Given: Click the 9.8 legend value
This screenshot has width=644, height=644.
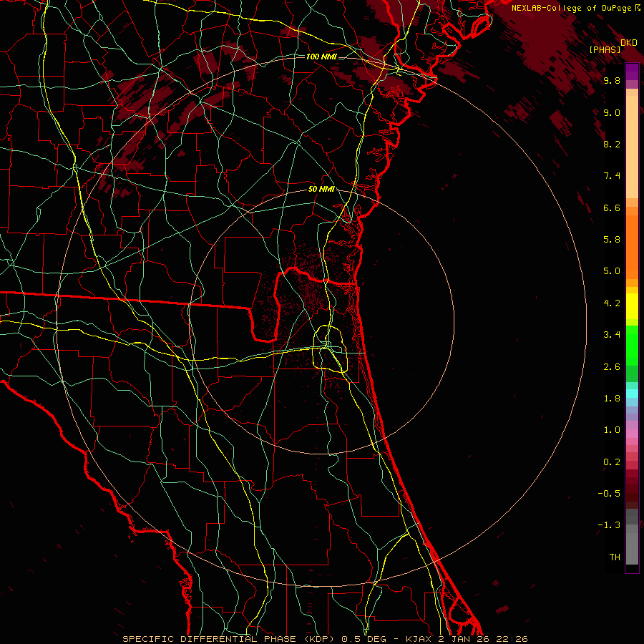Looking at the screenshot, I should pos(612,81).
